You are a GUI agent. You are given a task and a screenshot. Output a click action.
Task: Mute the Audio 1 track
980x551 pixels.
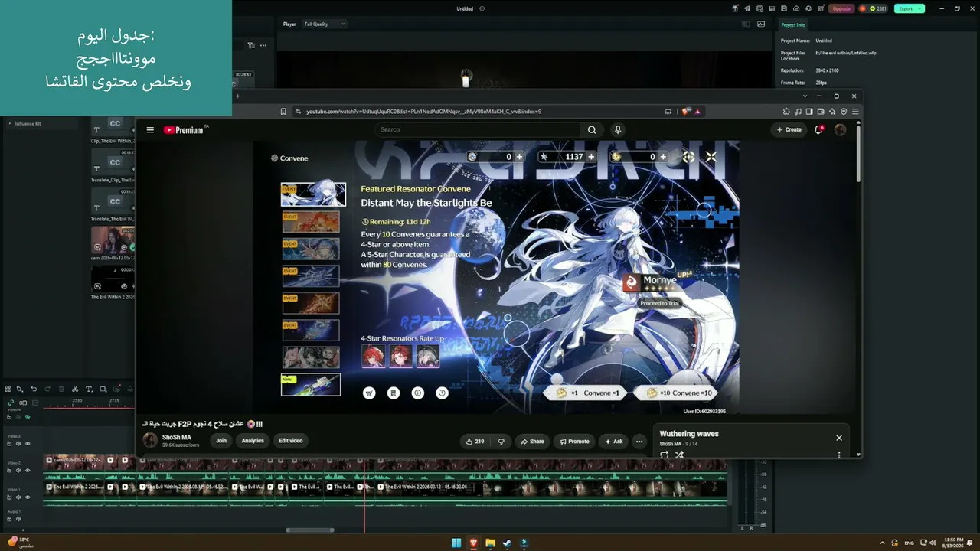18,519
